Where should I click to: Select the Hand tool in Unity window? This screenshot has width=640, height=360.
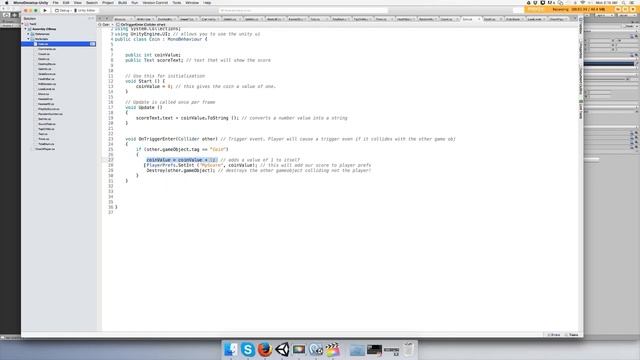[x=6, y=15]
